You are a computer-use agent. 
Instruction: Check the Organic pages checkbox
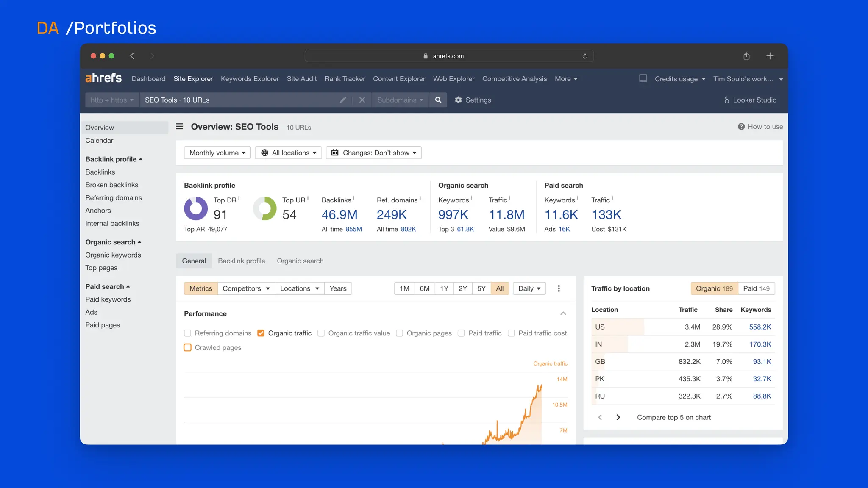[400, 333]
